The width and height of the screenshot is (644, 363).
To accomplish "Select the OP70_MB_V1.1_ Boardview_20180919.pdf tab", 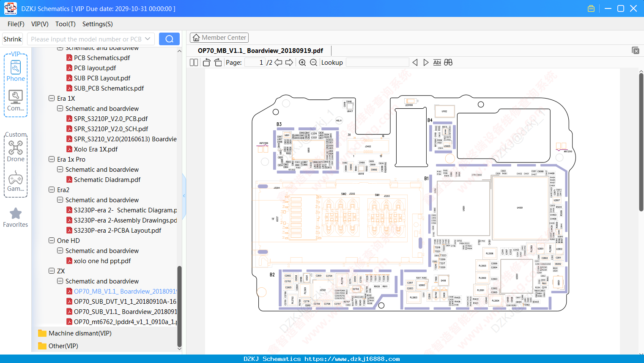I will 260,50.
